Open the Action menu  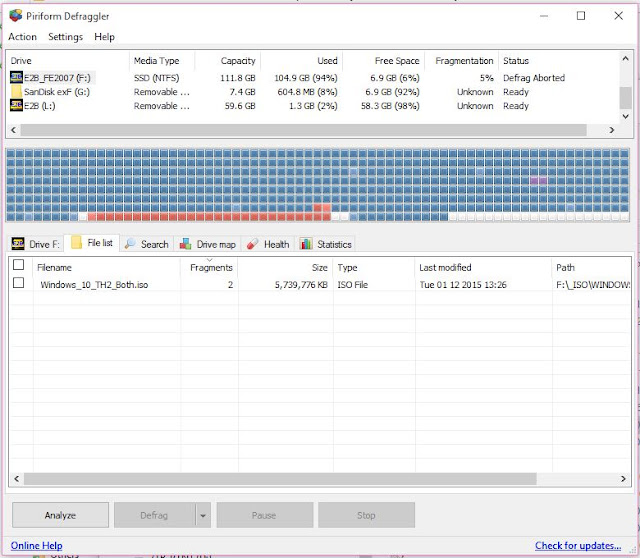[x=22, y=37]
